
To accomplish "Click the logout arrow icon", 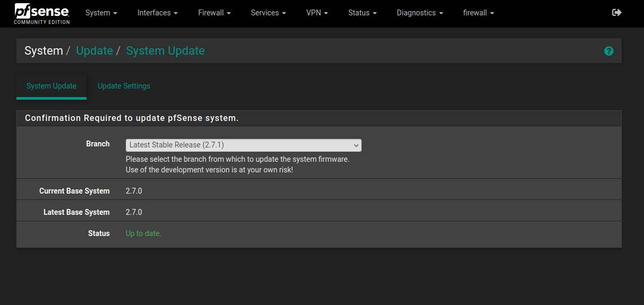I will click(616, 13).
